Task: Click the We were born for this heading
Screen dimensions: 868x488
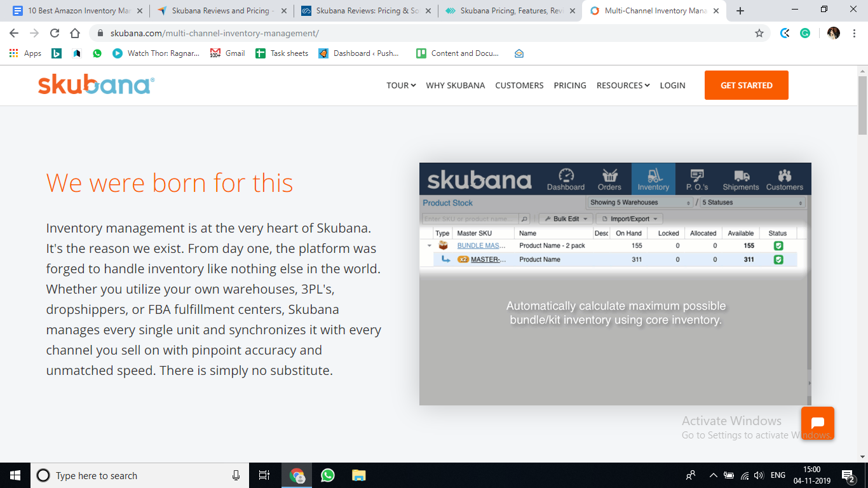Action: point(170,183)
